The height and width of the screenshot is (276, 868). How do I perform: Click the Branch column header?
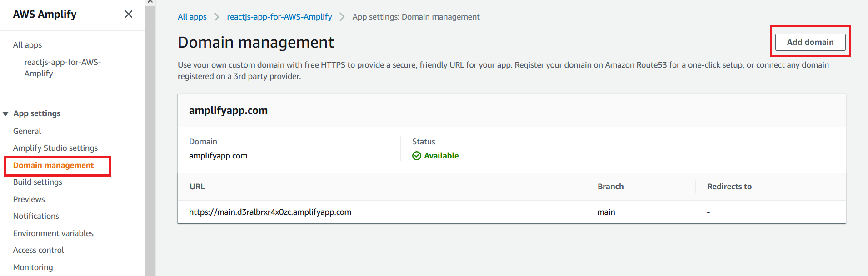[x=610, y=187]
